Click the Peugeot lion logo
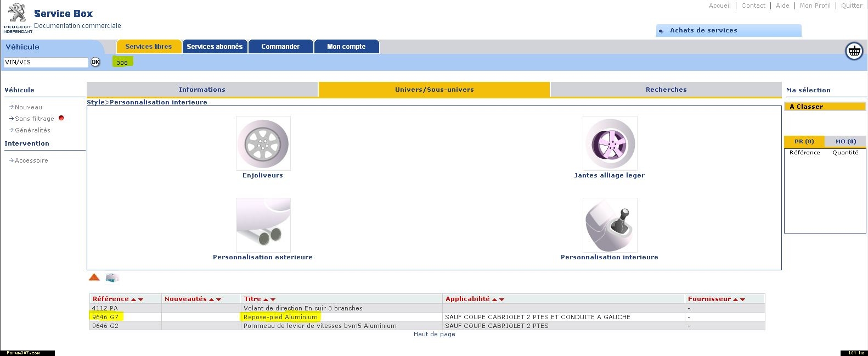This screenshot has width=868, height=356. [17, 13]
